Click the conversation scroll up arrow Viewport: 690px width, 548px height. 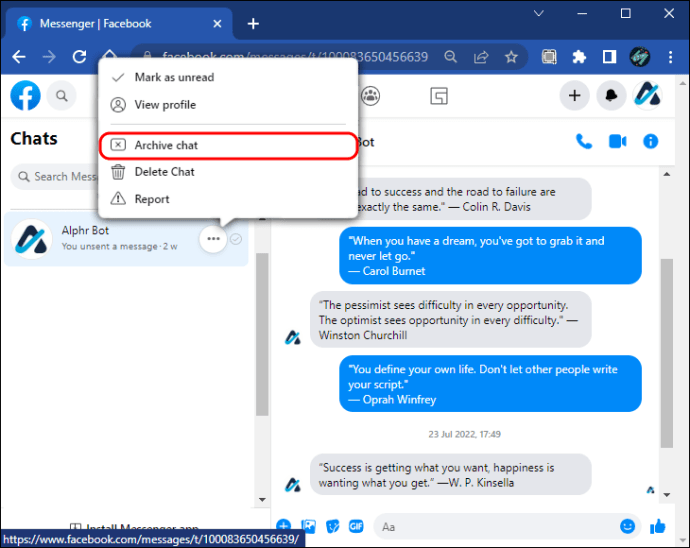[x=667, y=174]
